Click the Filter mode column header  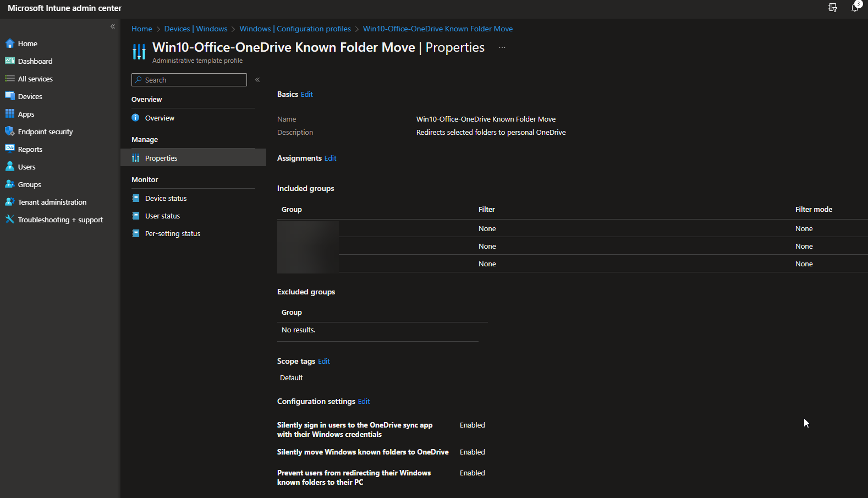pyautogui.click(x=814, y=209)
